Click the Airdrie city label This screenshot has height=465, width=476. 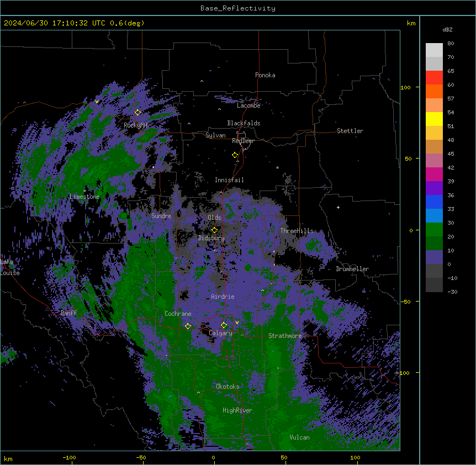tap(223, 297)
